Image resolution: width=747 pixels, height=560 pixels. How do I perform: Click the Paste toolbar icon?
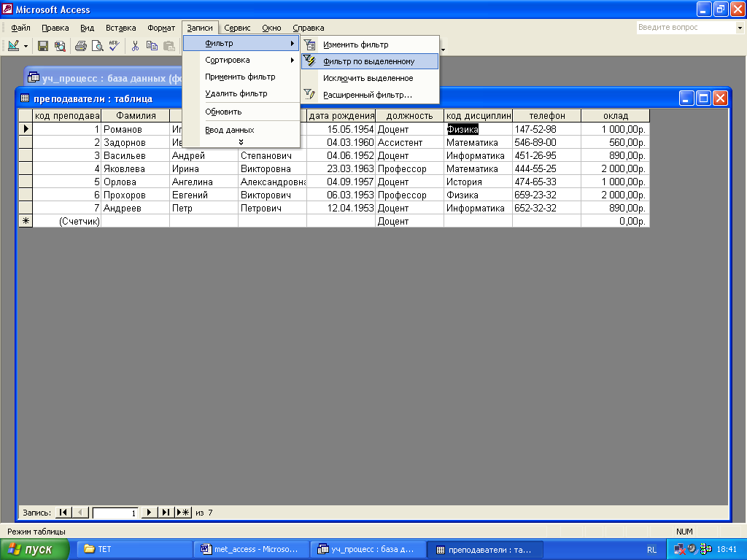click(169, 46)
